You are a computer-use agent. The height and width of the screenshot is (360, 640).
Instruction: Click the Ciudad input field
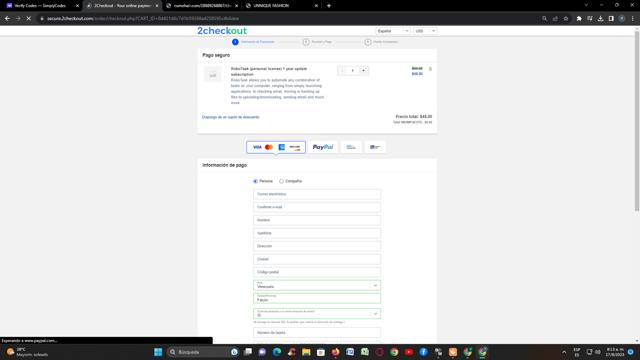317,259
